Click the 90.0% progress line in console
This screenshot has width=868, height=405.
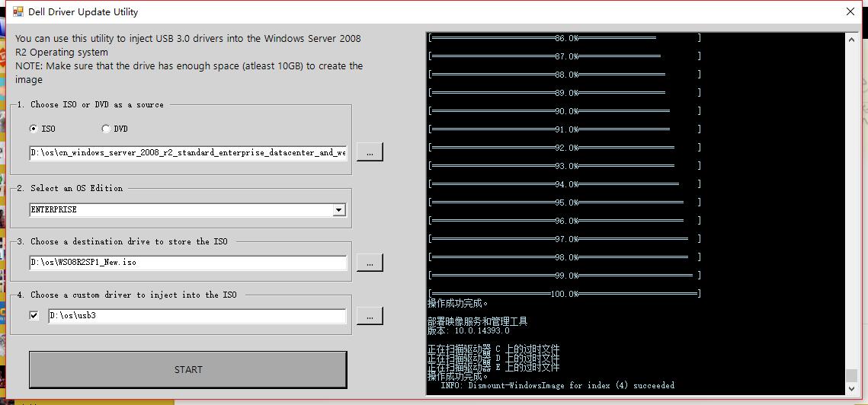565,110
